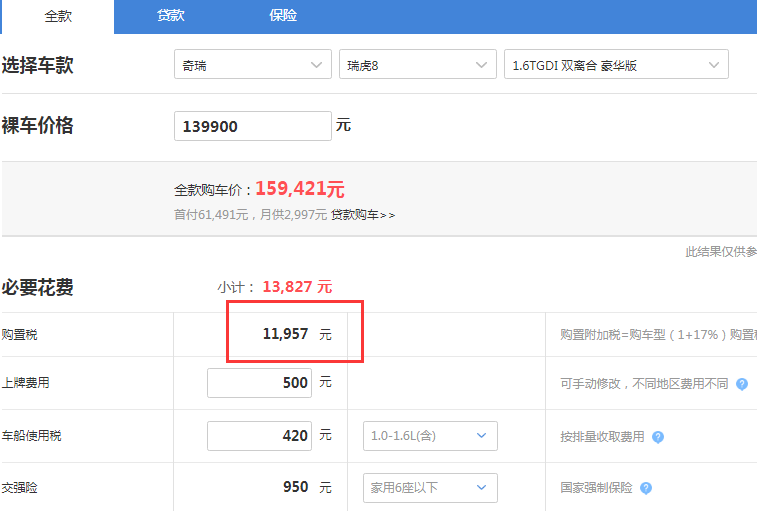
Task: Follow the 贷款购车>> link
Action: coord(363,215)
